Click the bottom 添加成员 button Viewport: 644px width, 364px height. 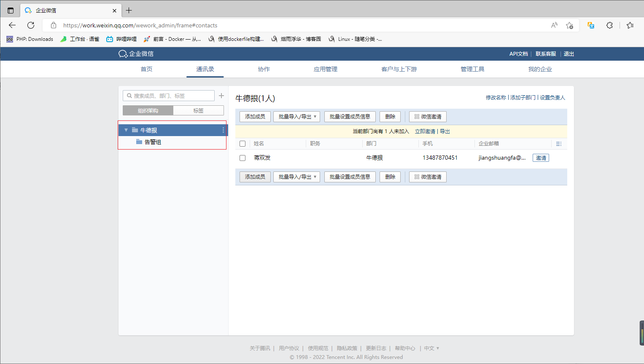tap(255, 177)
